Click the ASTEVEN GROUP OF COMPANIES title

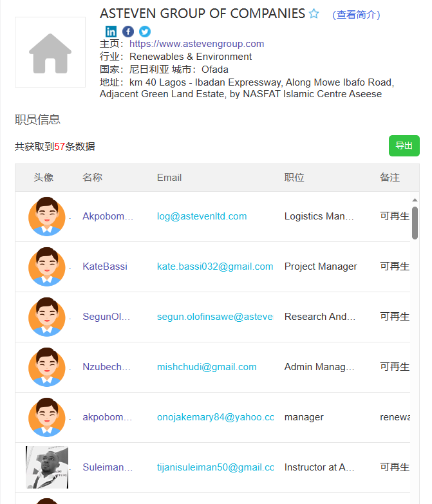pos(202,14)
